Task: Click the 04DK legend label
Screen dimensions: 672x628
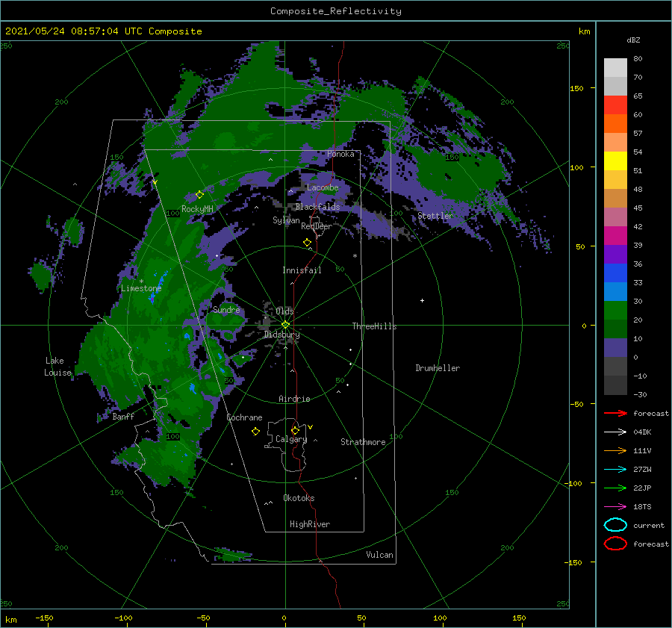Action: pyautogui.click(x=642, y=432)
